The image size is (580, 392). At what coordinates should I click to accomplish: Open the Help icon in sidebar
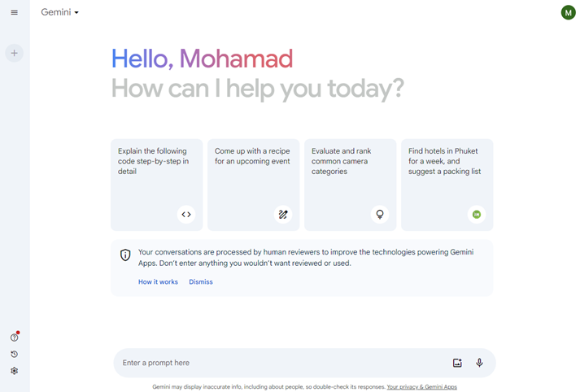tap(14, 338)
